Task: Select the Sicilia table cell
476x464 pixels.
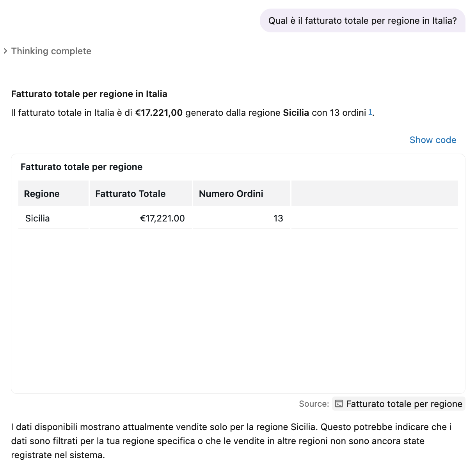Action: click(53, 218)
